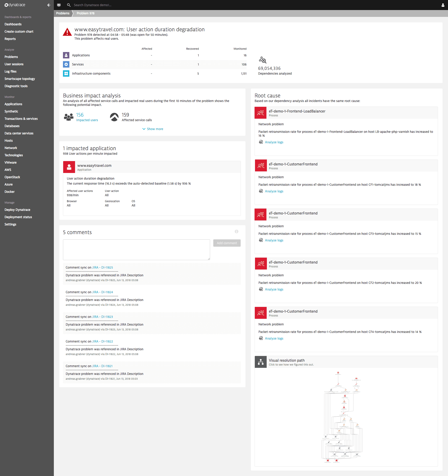Open the dashboard grid icon in top bar

pyautogui.click(x=59, y=5)
